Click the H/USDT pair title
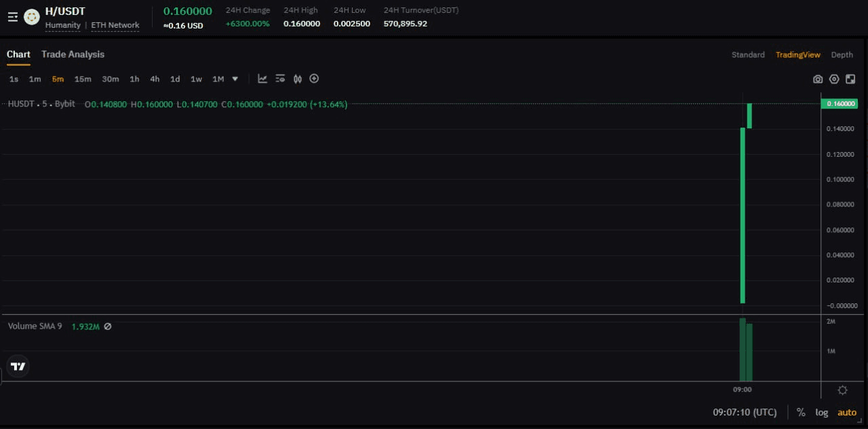868x429 pixels. (65, 11)
